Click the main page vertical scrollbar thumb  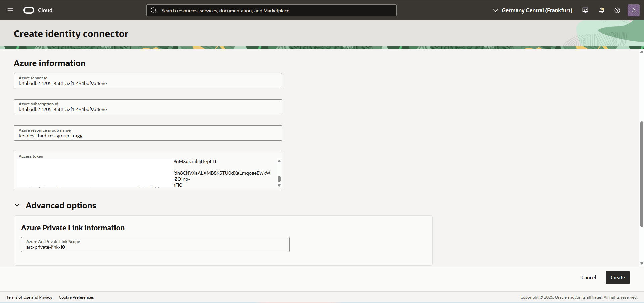642,174
